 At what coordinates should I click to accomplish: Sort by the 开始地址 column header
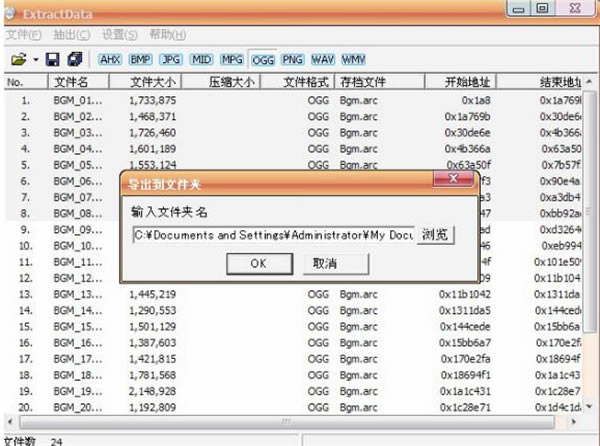(x=460, y=82)
